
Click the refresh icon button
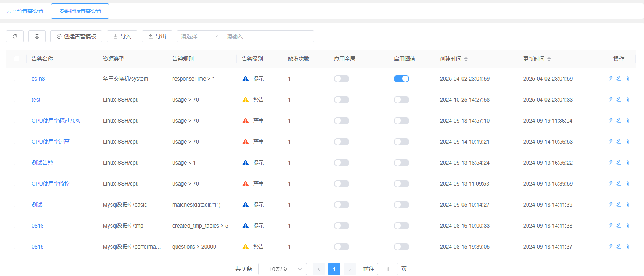(x=15, y=36)
